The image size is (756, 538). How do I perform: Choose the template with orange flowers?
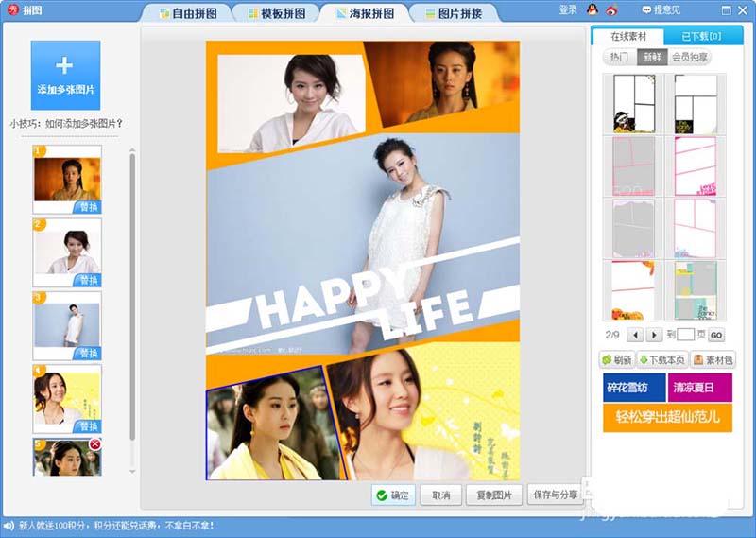coord(633,290)
